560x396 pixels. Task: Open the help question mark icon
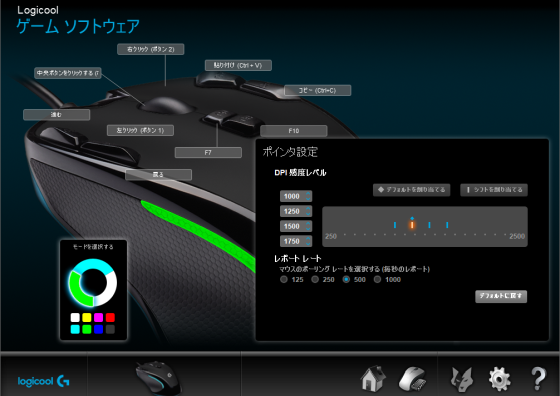click(538, 378)
